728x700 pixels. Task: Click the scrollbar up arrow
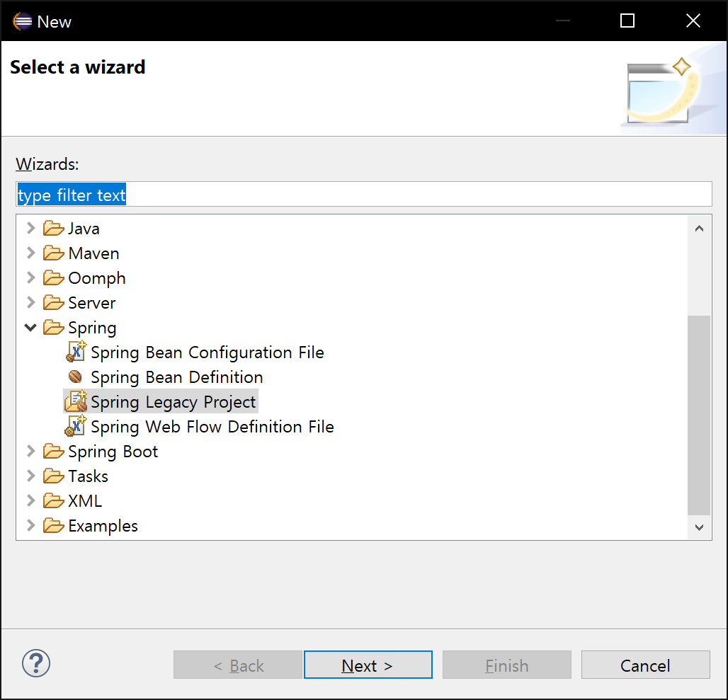click(699, 228)
